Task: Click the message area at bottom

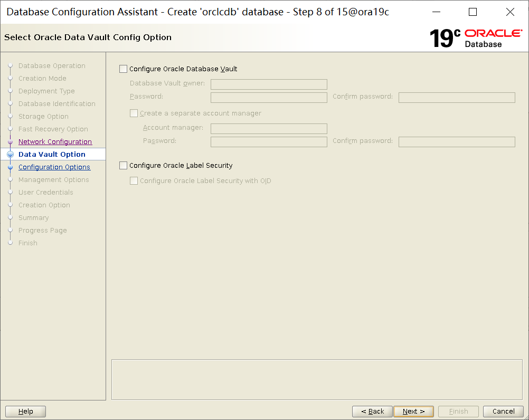Action: 317,379
